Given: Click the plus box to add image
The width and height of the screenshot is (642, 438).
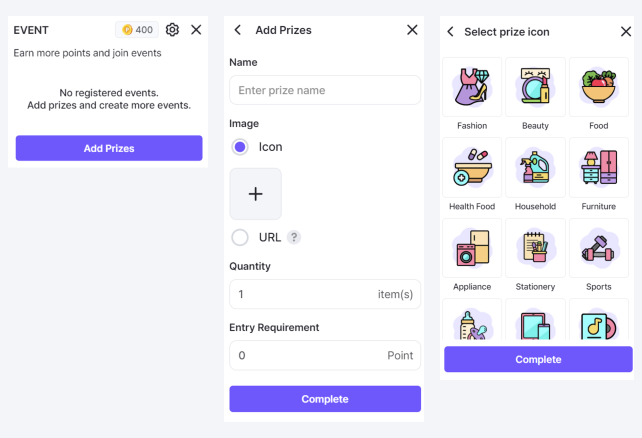Looking at the screenshot, I should click(x=256, y=194).
